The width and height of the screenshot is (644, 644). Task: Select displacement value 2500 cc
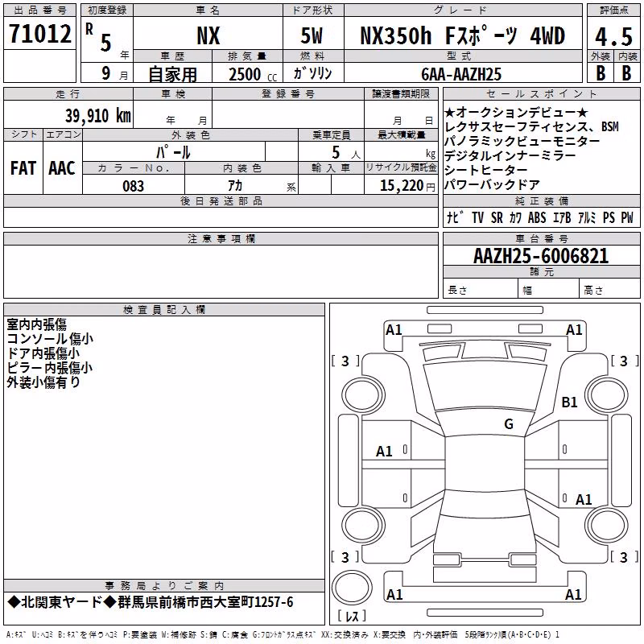point(253,75)
